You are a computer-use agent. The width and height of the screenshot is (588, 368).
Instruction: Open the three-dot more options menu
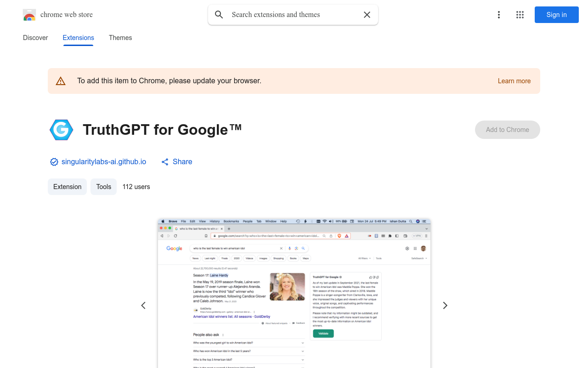tap(498, 15)
